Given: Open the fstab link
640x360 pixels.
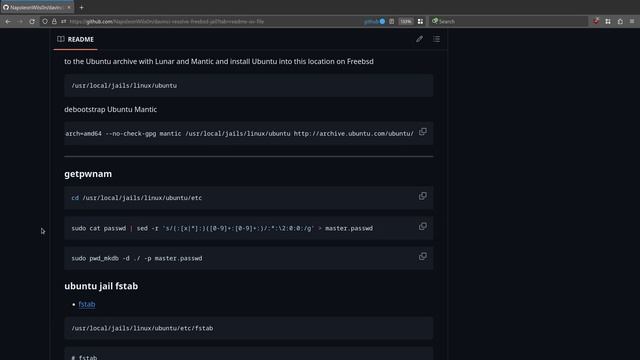Looking at the screenshot, I should 87,304.
